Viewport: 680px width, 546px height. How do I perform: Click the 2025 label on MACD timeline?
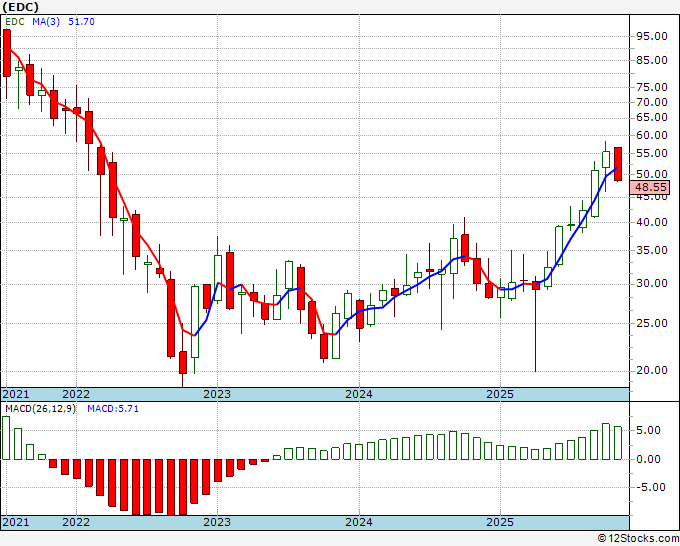[x=500, y=522]
